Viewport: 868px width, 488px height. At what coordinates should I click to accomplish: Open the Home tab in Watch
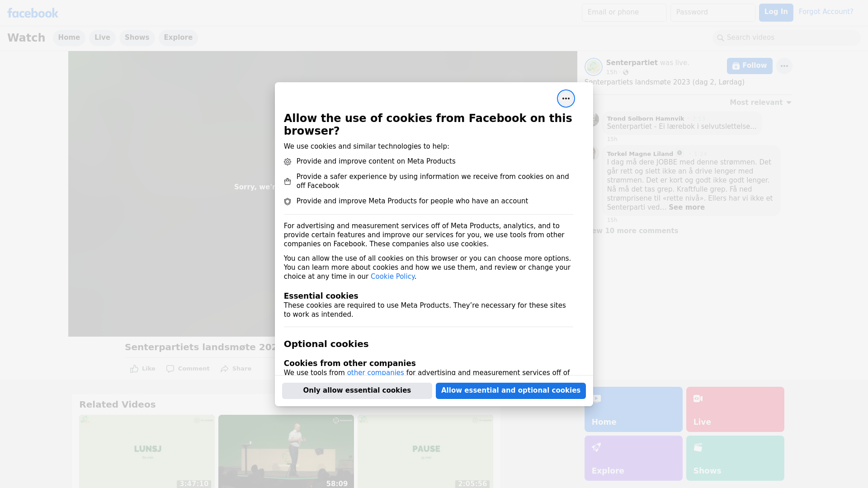(69, 38)
